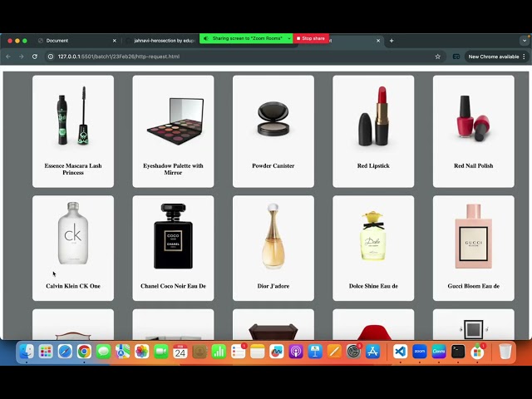Image resolution: width=532 pixels, height=399 pixels.
Task: Switch to the Document tab
Action: click(77, 41)
